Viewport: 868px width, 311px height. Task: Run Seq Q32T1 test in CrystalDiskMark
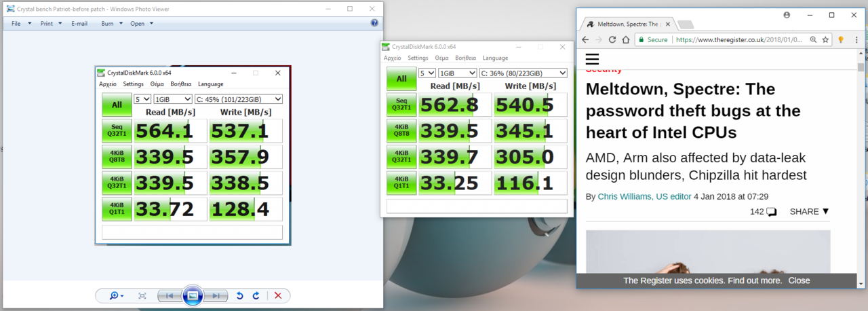coord(401,105)
